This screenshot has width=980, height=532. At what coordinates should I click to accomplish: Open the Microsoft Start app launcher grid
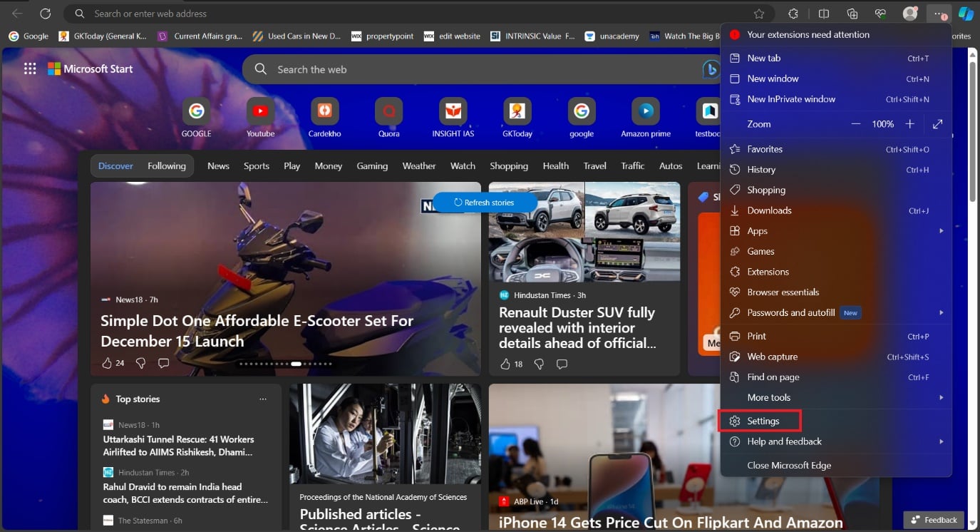30,68
